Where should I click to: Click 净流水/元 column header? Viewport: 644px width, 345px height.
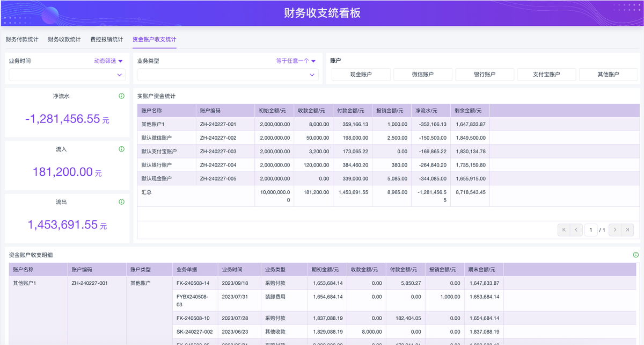426,111
